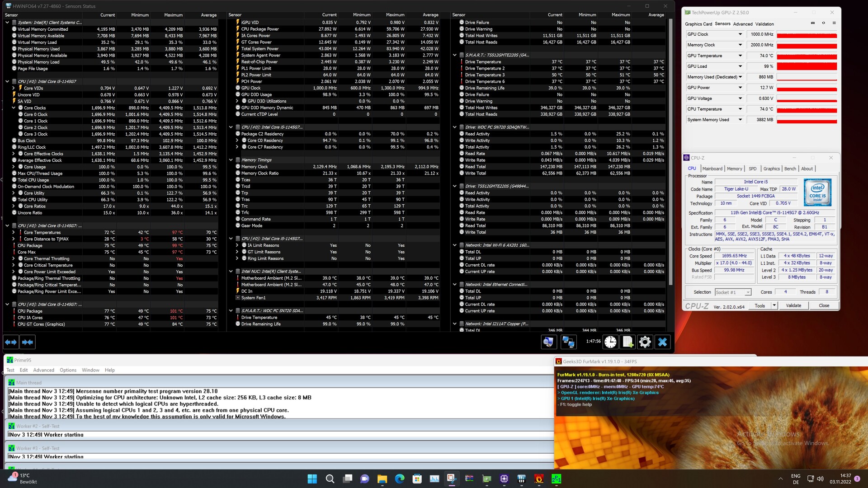Open HWiNFO settings gear icon

click(x=645, y=342)
